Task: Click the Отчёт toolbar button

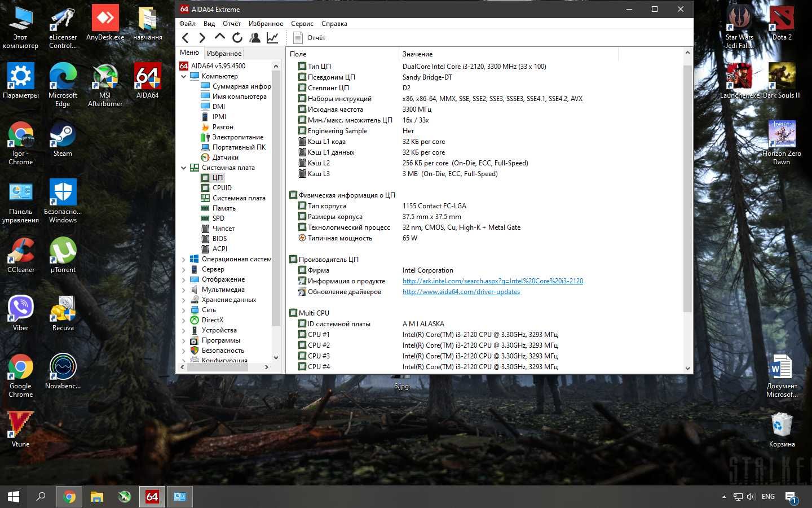Action: point(310,38)
